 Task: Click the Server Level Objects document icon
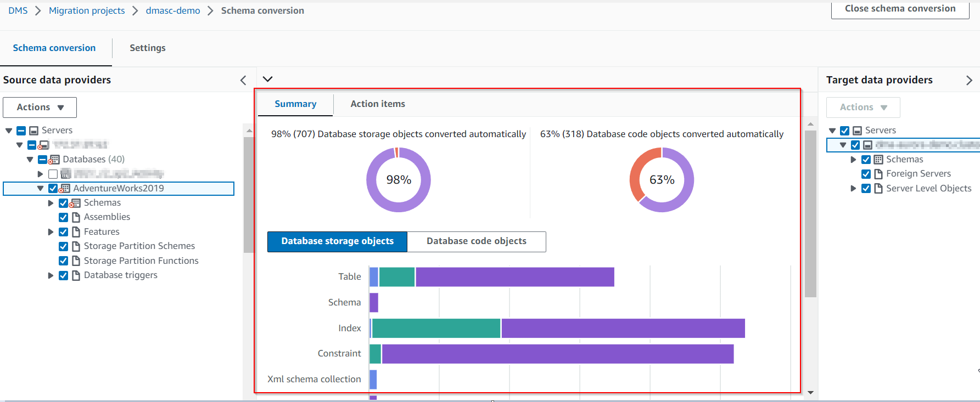(878, 189)
